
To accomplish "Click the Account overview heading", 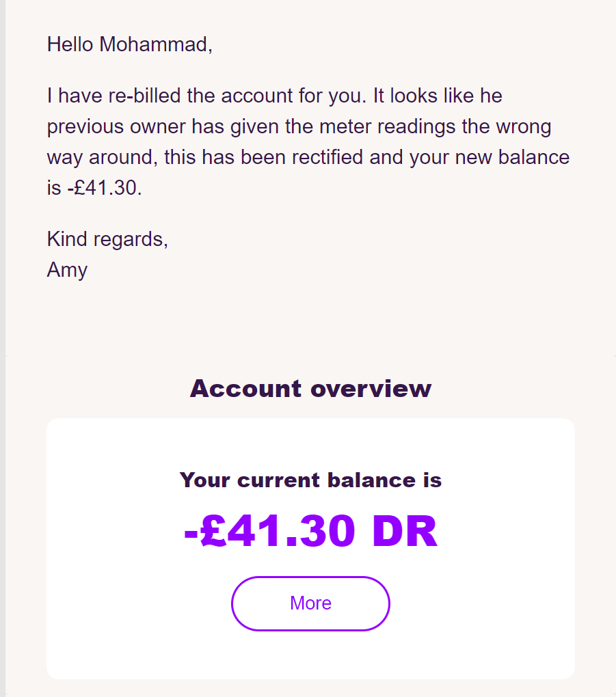I will (310, 389).
